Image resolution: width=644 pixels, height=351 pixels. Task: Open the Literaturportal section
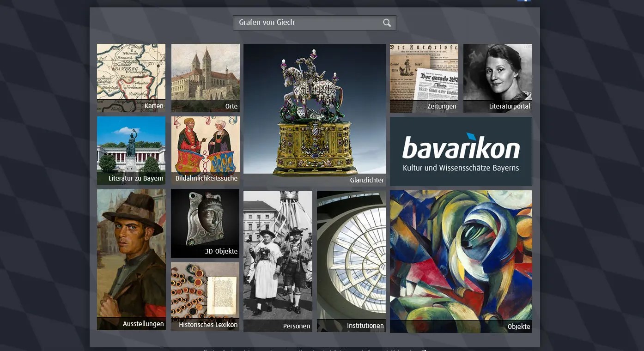pyautogui.click(x=498, y=78)
